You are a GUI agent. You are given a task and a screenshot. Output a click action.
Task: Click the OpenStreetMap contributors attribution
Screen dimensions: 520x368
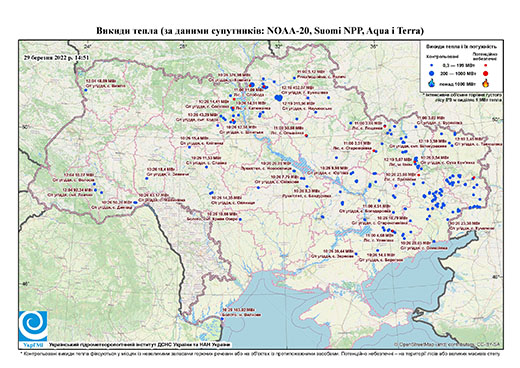tap(447, 344)
